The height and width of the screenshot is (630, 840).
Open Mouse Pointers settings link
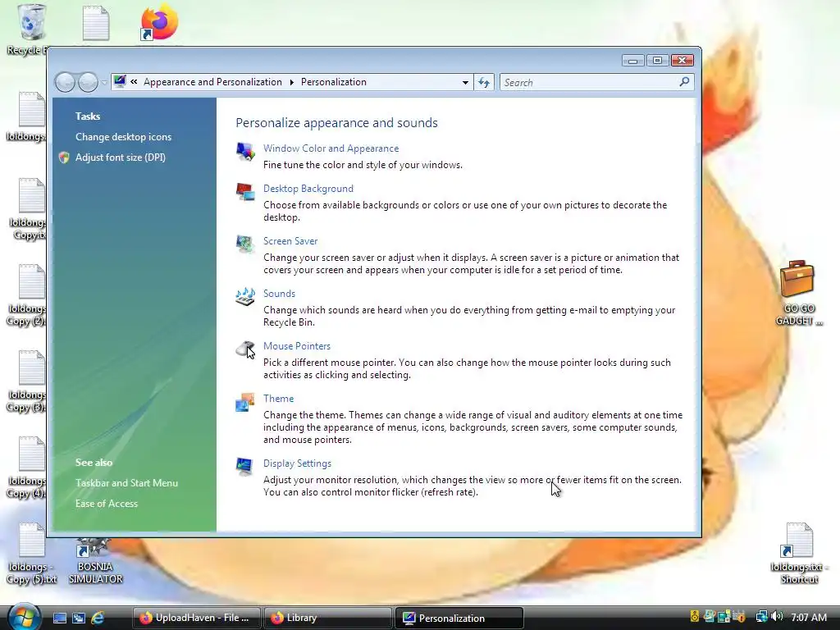point(297,346)
